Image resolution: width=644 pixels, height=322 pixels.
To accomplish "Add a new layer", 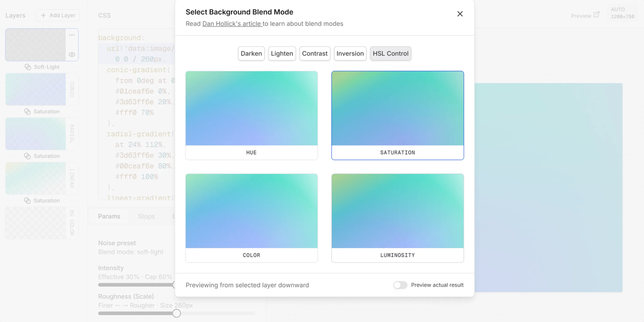I will coord(57,15).
